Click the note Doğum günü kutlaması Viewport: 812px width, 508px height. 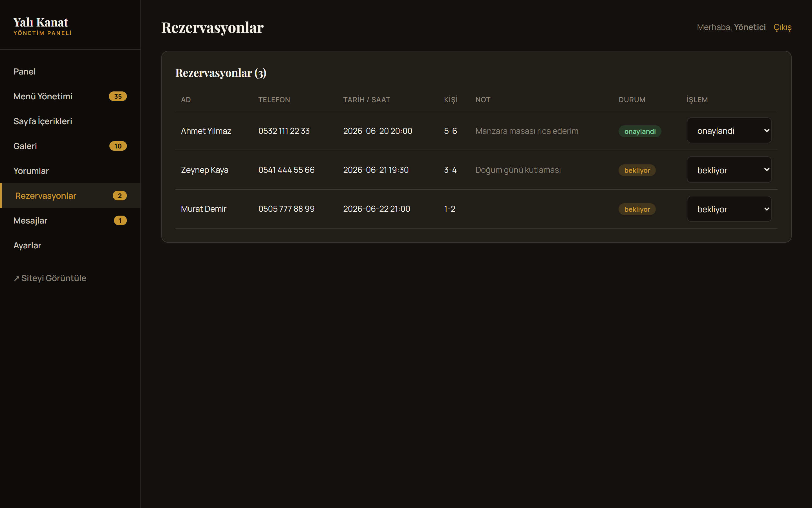[518, 170]
